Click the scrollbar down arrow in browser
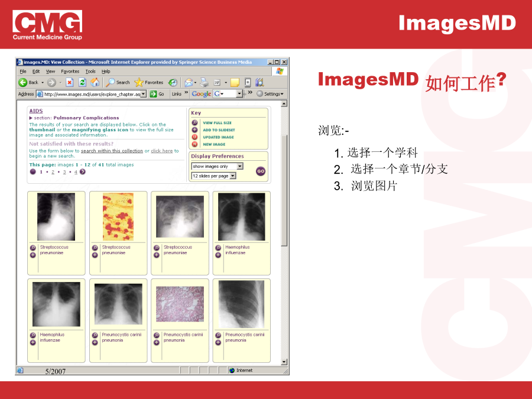Image resolution: width=532 pixels, height=399 pixels. coord(284,362)
